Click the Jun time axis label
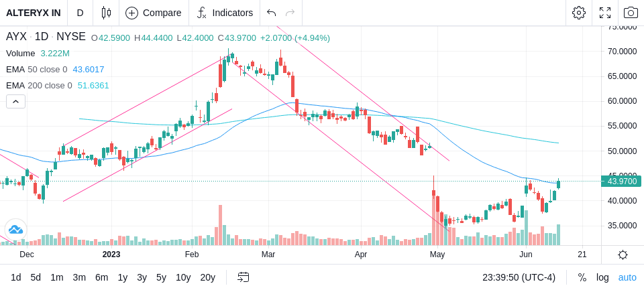 [x=526, y=255]
